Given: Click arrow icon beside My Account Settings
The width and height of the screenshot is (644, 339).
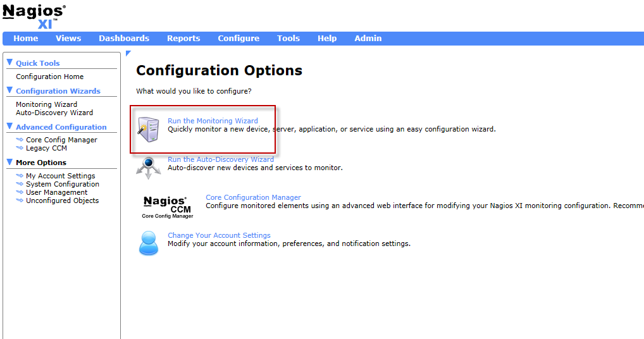Looking at the screenshot, I should (20, 176).
